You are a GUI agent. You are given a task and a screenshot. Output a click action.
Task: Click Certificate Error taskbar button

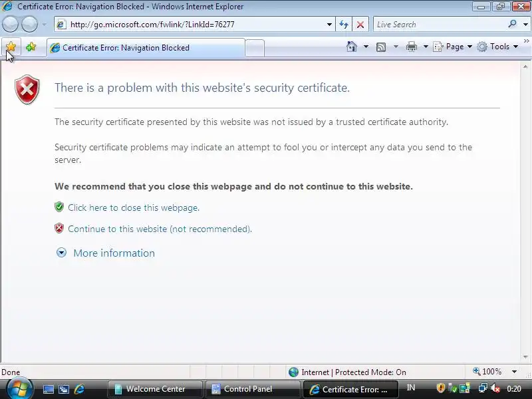pos(350,389)
